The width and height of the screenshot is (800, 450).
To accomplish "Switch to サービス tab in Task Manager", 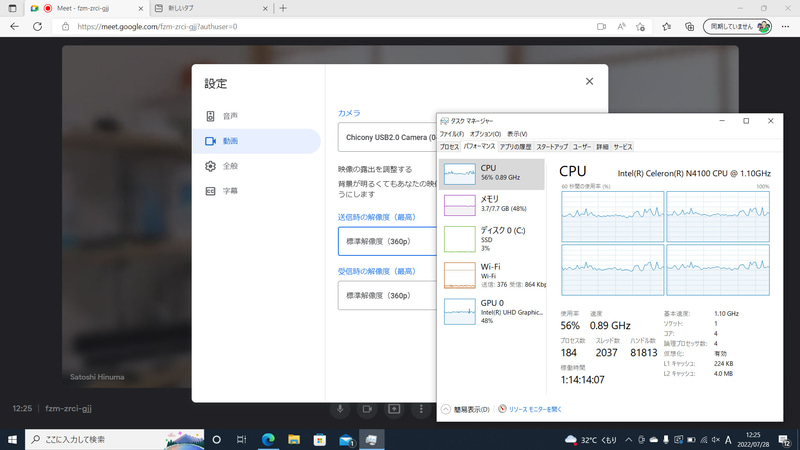I will pos(623,147).
